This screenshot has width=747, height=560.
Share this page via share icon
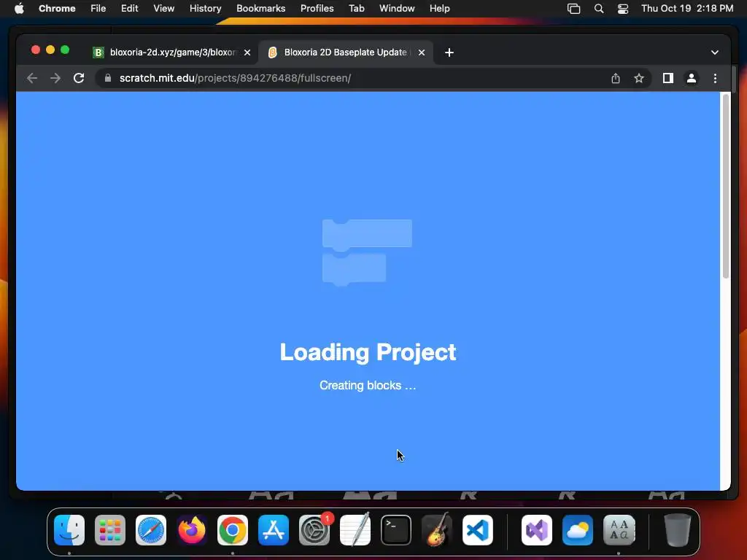pos(616,78)
